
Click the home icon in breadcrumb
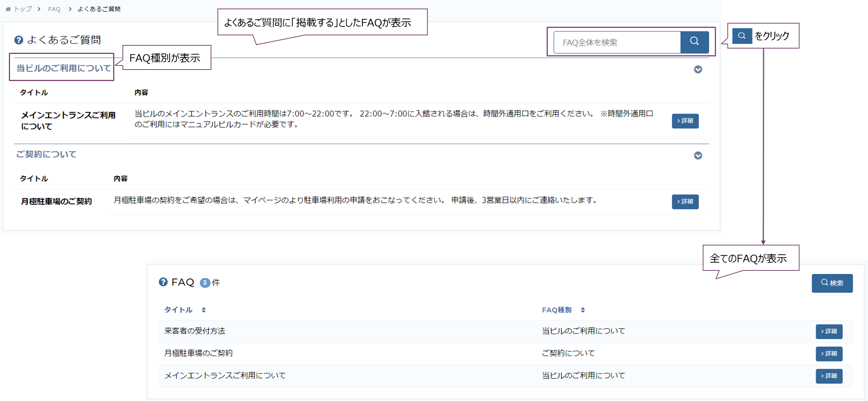tap(8, 9)
